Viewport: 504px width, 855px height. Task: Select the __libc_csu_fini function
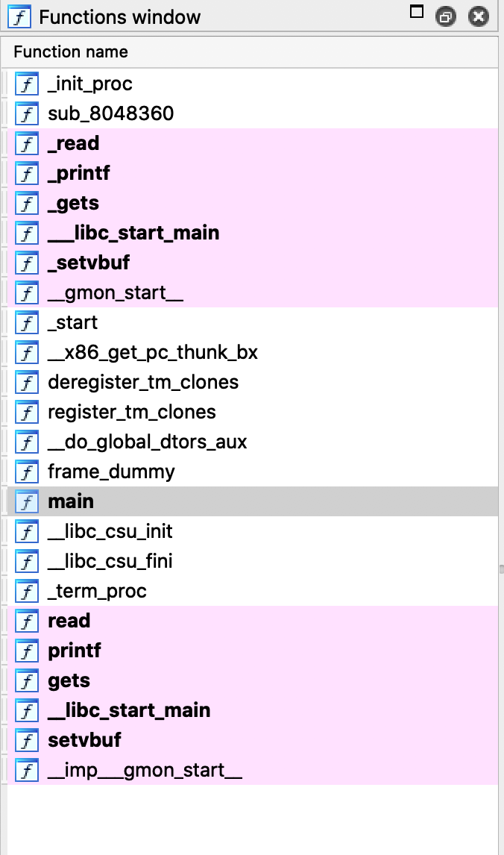coord(253,561)
